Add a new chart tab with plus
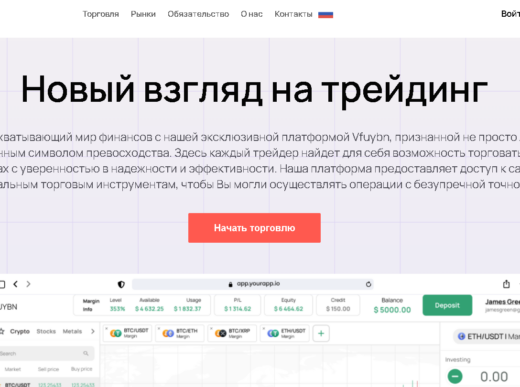The image size is (520, 387). click(321, 333)
